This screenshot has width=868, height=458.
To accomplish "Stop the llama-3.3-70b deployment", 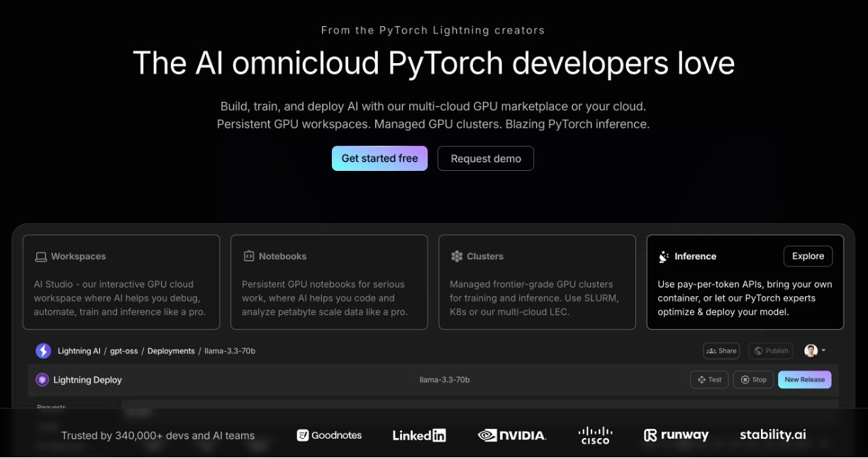I will tap(753, 380).
